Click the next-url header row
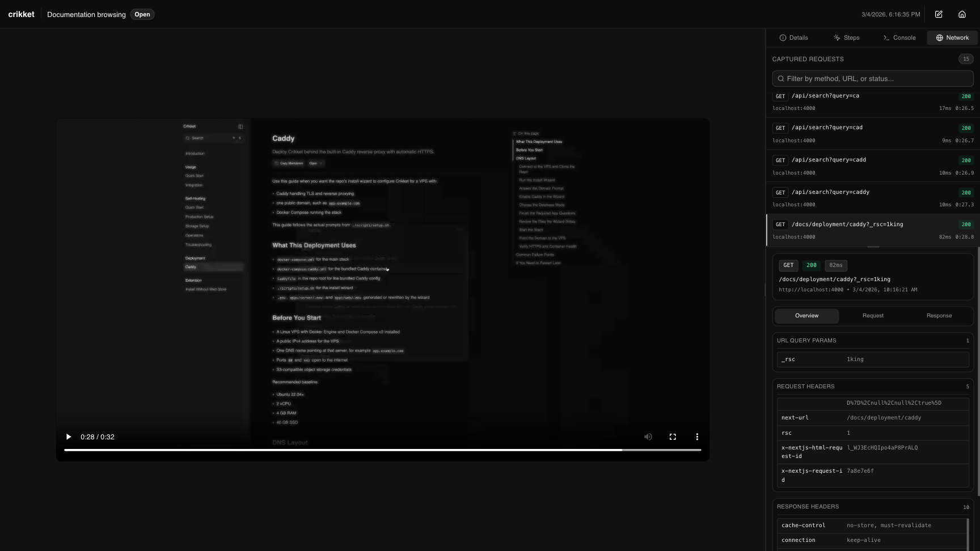980x551 pixels. pos(873,418)
